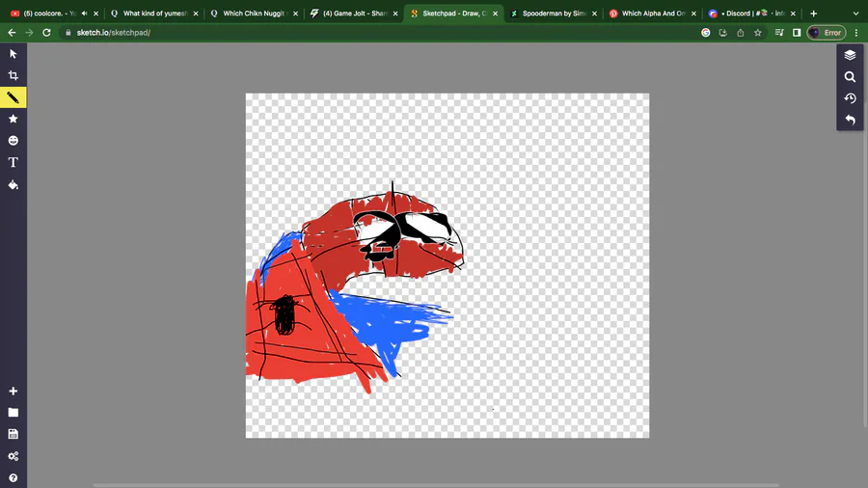Click the install app icon in address bar

point(723,33)
